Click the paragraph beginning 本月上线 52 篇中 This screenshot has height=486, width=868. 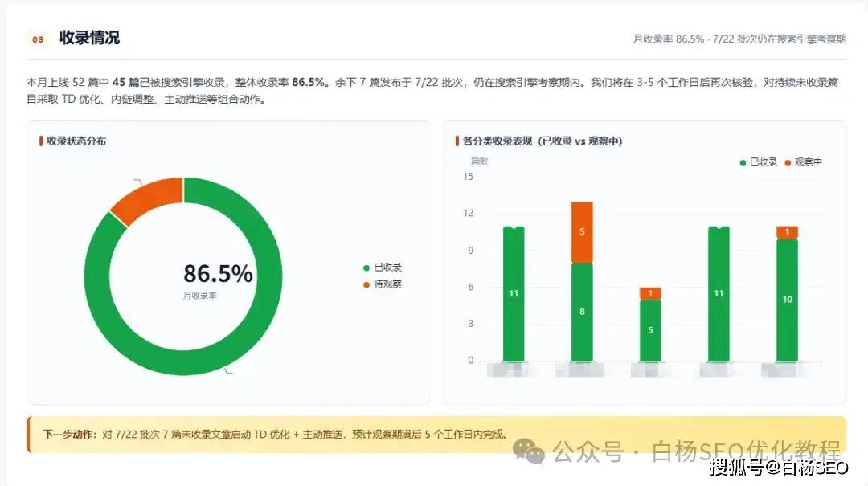[432, 91]
